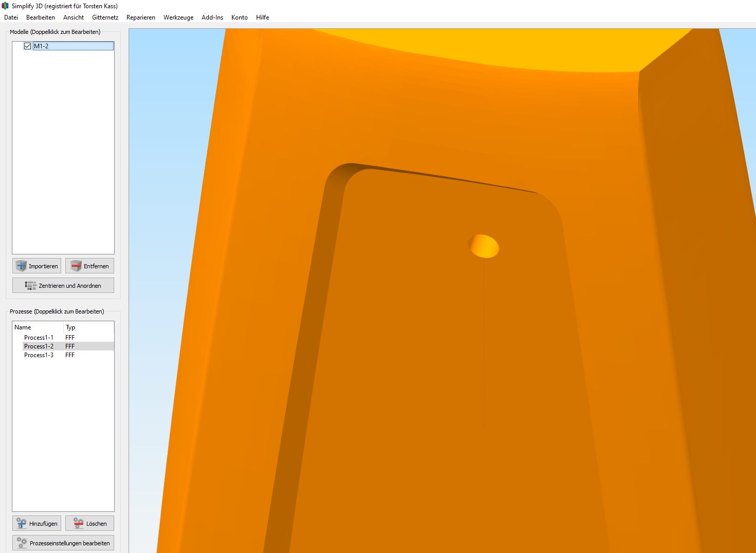756x553 pixels.
Task: Click the Entfernen red cube icon
Action: pos(76,266)
